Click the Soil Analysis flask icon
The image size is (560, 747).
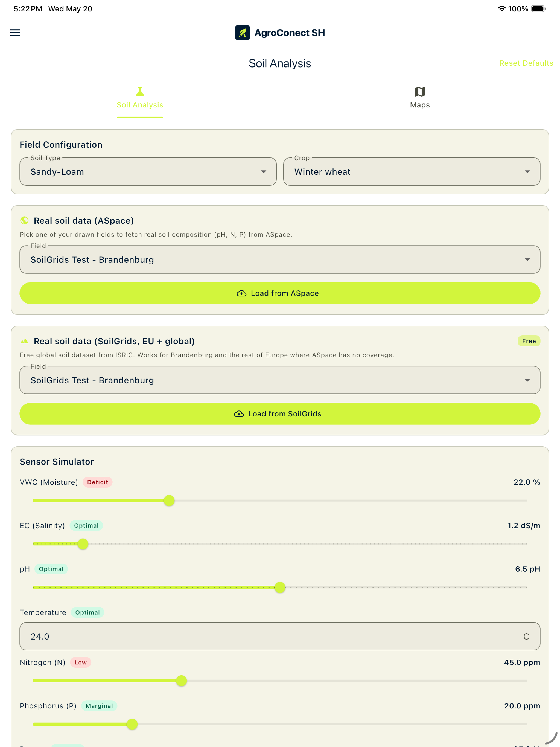click(140, 92)
